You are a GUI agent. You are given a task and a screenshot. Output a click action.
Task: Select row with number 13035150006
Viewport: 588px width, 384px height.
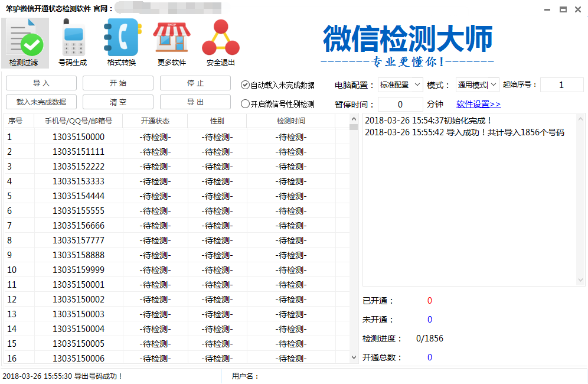tap(177, 358)
